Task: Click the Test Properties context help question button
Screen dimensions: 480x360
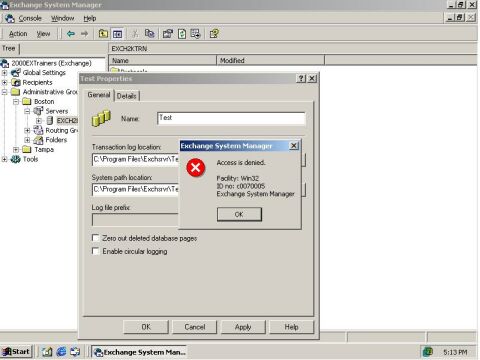Action: coord(301,78)
